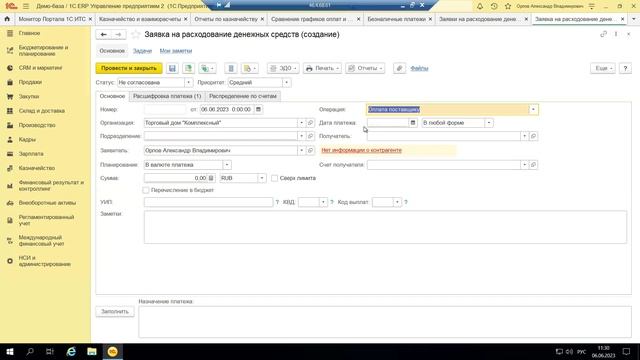
Task: Switch to Распределение по счетам tab
Action: [243, 96]
